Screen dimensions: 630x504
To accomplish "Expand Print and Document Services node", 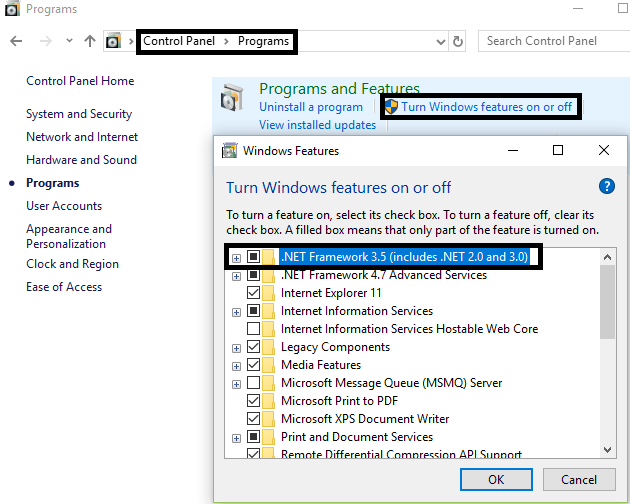I will coord(236,438).
